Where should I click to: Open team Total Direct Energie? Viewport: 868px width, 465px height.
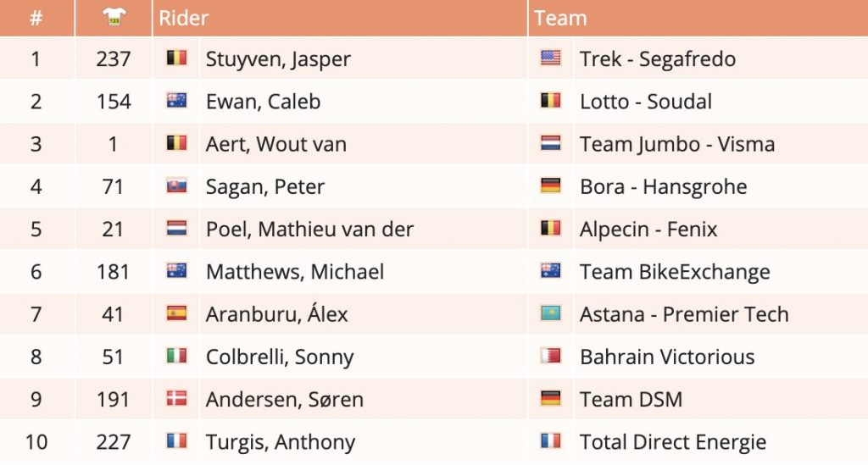[673, 442]
